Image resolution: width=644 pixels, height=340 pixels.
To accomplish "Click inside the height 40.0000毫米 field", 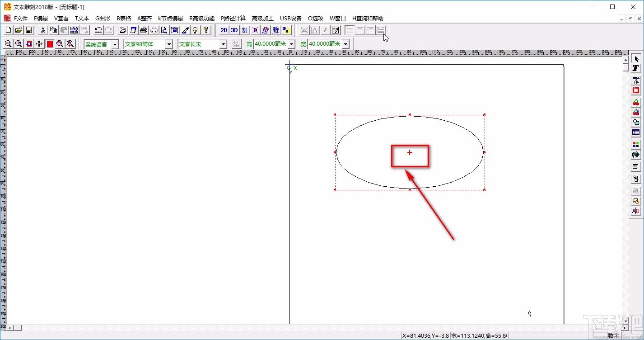I will coord(271,44).
